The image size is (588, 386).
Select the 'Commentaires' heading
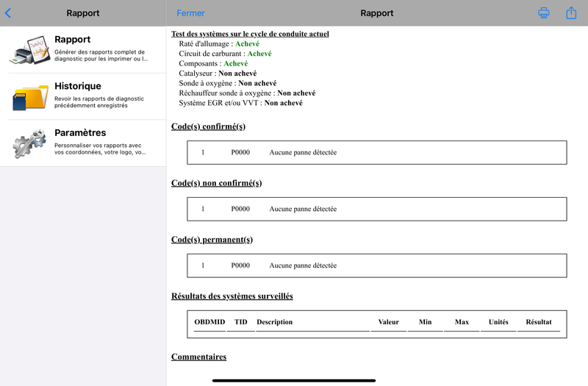[198, 357]
